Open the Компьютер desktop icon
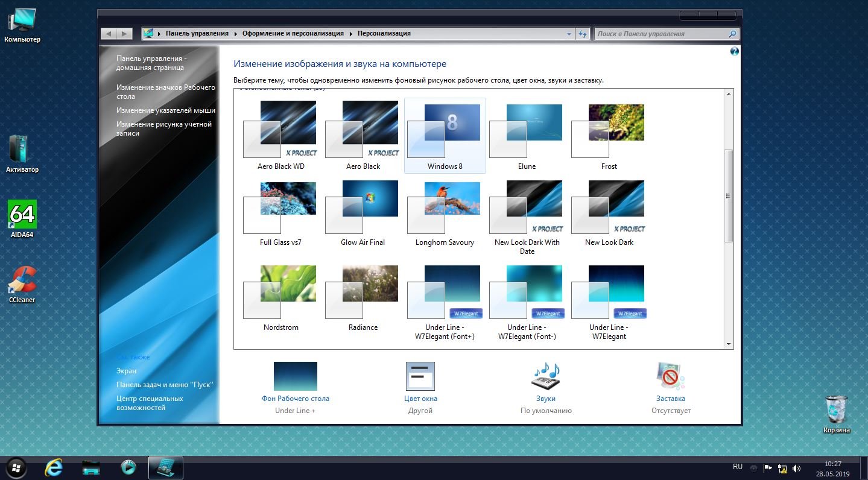Image resolution: width=868 pixels, height=480 pixels. 22,25
